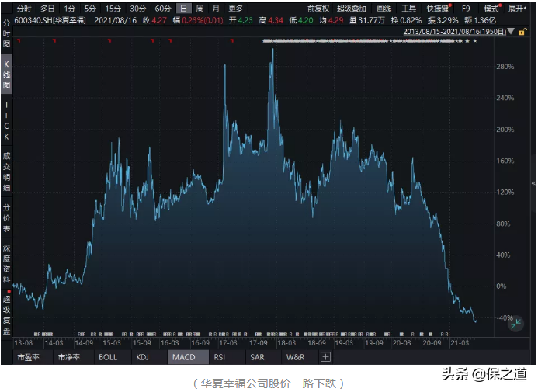Select the 日 daily K-line tab
538x392 pixels.
click(184, 9)
